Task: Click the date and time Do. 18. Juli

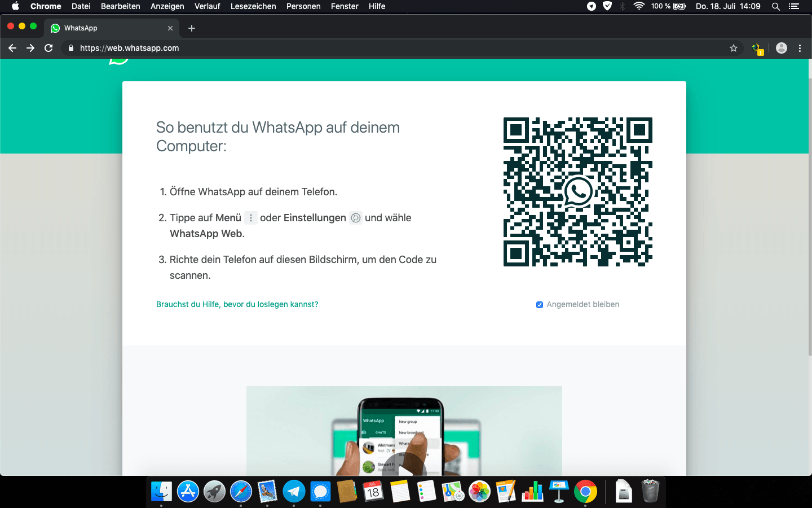Action: point(728,6)
